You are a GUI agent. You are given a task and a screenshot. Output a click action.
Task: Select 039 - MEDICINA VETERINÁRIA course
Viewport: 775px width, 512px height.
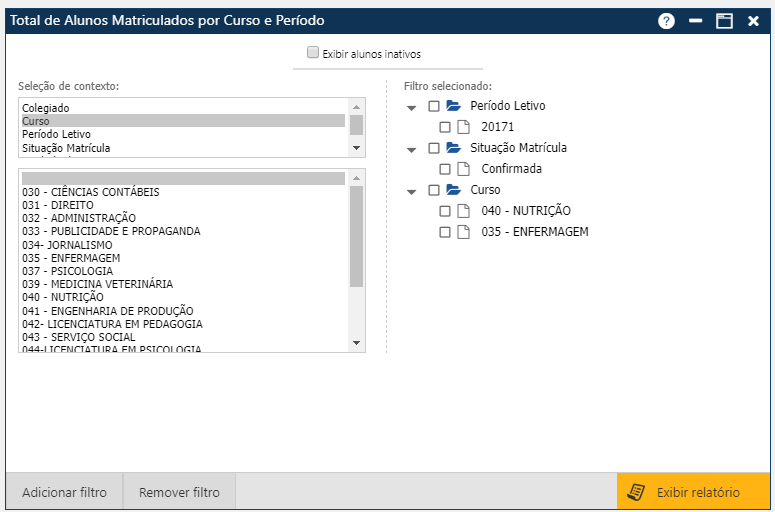[183, 284]
